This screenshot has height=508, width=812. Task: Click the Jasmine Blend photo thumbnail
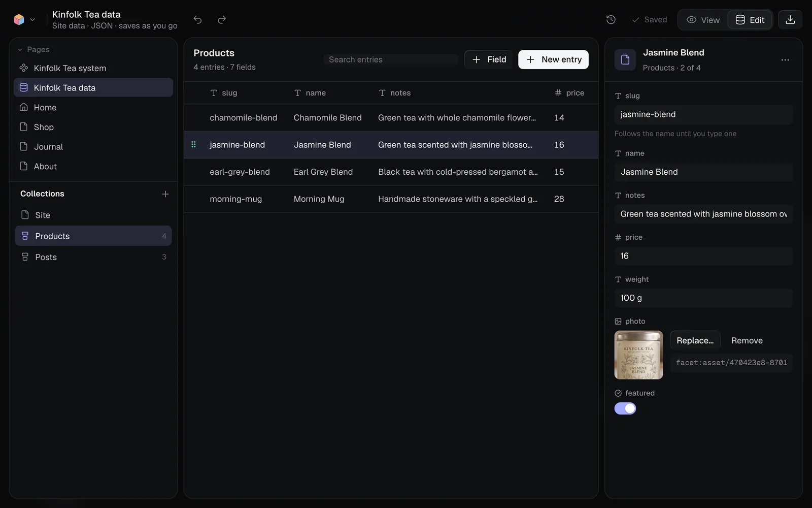[x=638, y=355]
